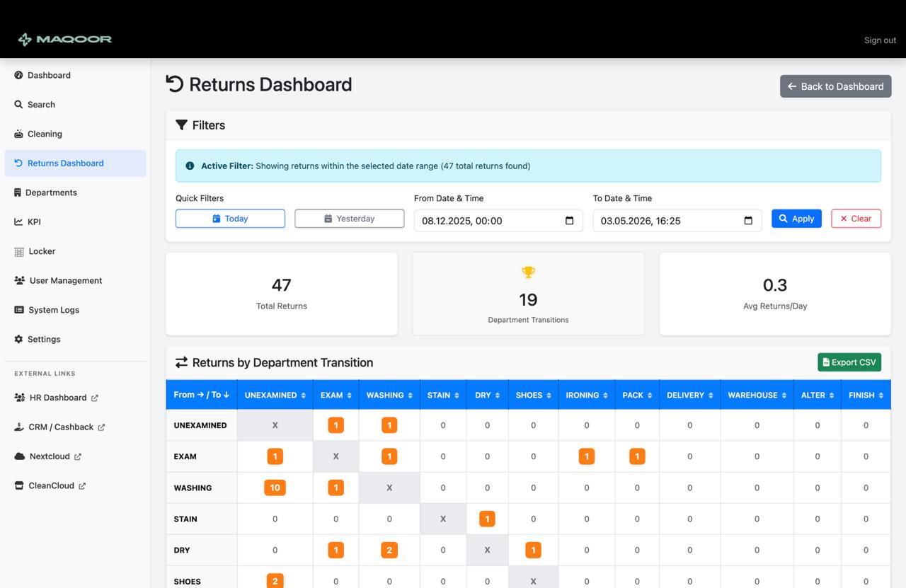
Task: Click the Maqoor logo in header
Action: (65, 40)
